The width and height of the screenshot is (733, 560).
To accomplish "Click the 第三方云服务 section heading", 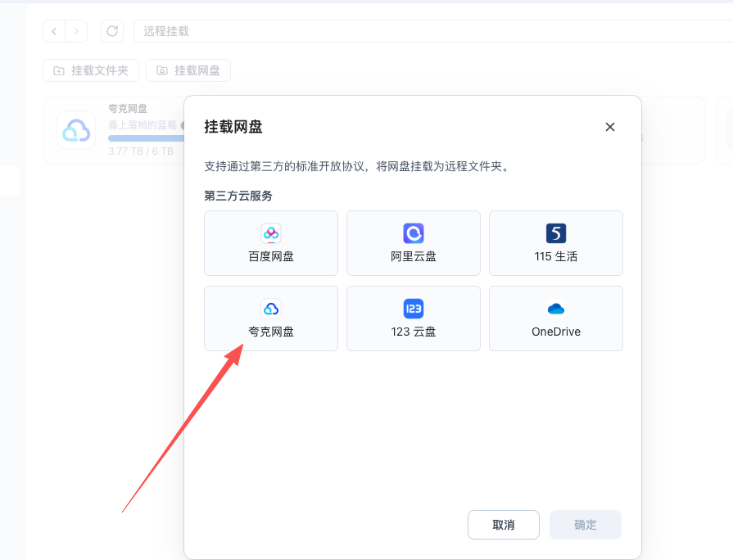I will [x=238, y=196].
